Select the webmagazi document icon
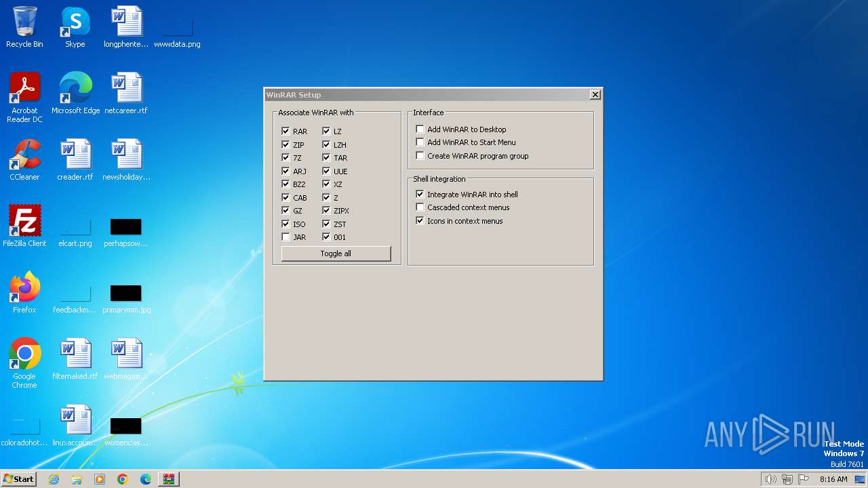This screenshot has width=868, height=488. [x=126, y=359]
